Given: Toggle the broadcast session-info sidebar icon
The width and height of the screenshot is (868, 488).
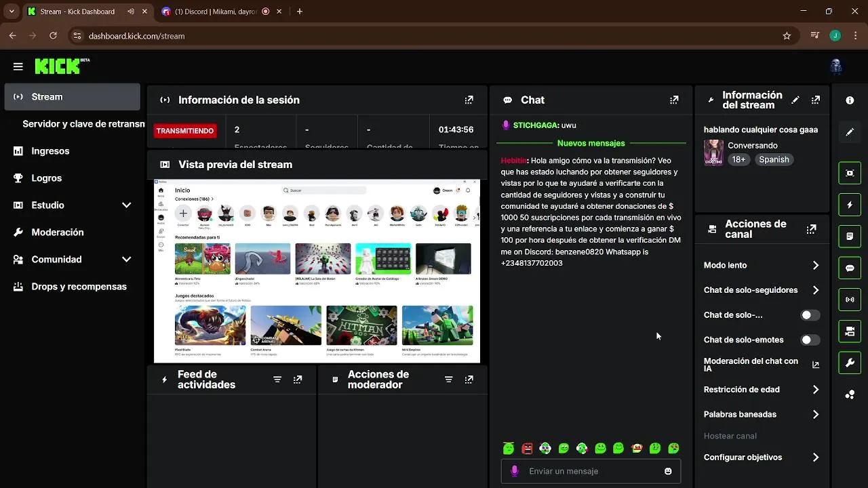Looking at the screenshot, I should (x=850, y=300).
